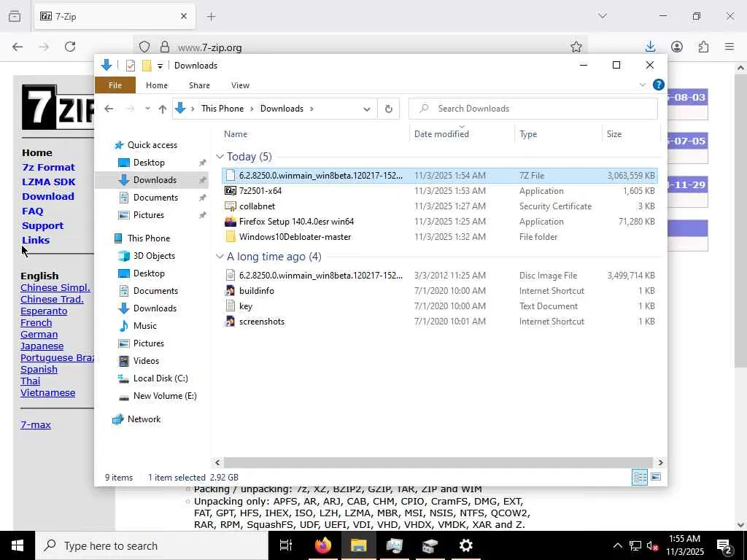Select the Disc Image File win8beta

point(440,275)
